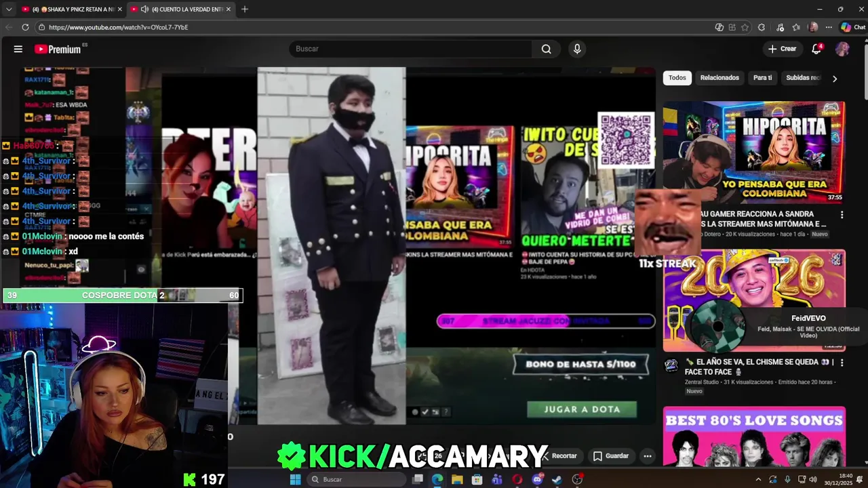This screenshot has width=868, height=488.
Task: Open the YouTube guide hamburger menu
Action: point(18,49)
